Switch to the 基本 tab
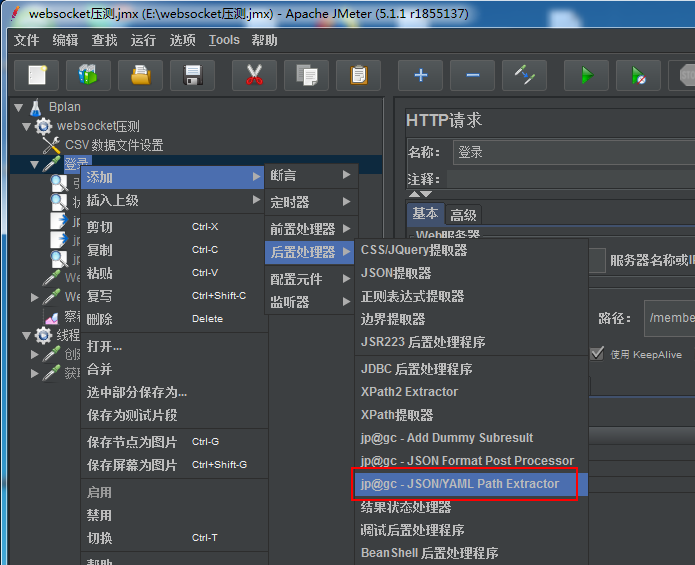 click(425, 214)
